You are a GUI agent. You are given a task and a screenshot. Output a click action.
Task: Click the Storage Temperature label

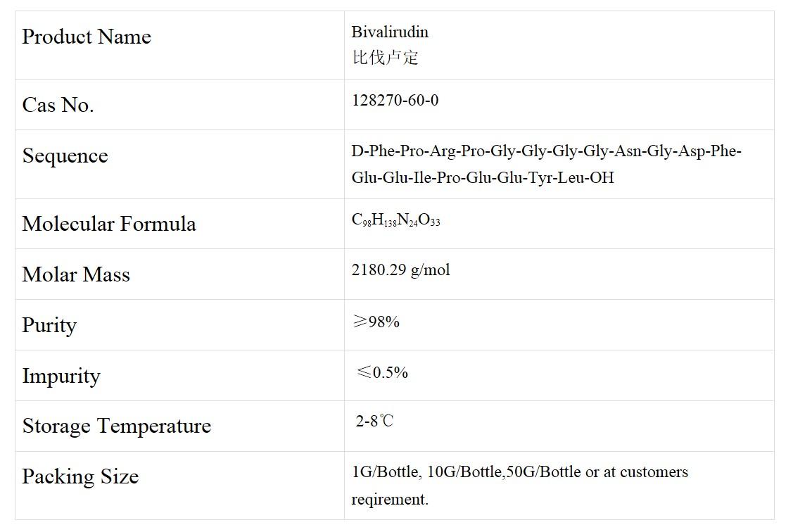pyautogui.click(x=116, y=426)
